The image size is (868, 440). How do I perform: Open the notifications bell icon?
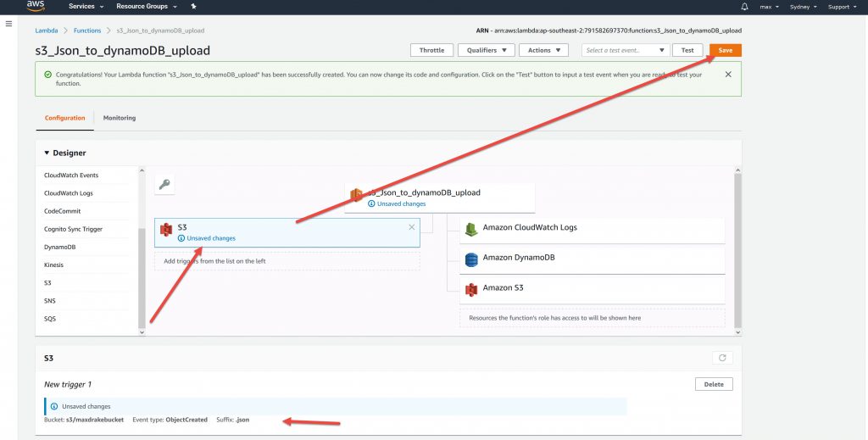coord(744,6)
